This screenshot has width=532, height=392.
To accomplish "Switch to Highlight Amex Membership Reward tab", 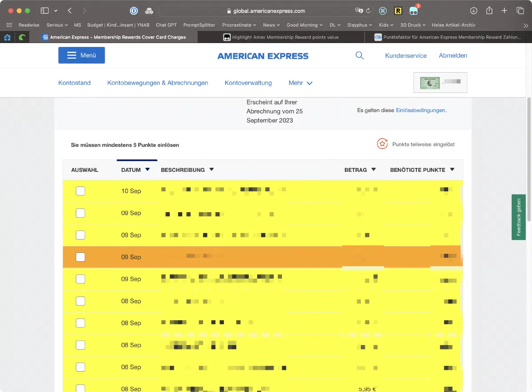I will tap(285, 37).
